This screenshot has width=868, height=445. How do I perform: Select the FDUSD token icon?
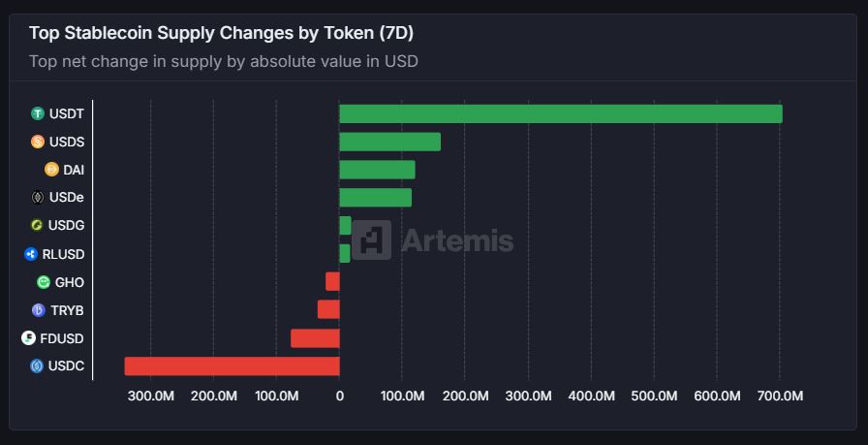(28, 338)
